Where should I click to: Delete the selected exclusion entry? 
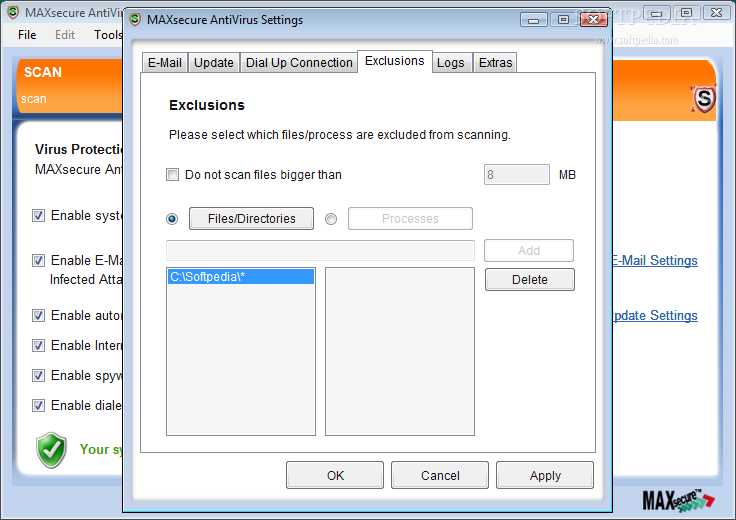(x=530, y=280)
